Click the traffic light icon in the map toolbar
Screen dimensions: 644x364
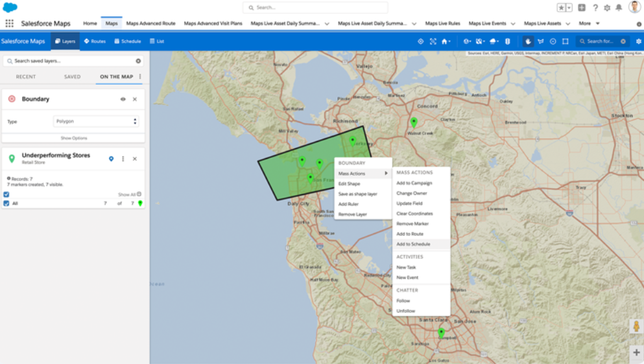(508, 41)
